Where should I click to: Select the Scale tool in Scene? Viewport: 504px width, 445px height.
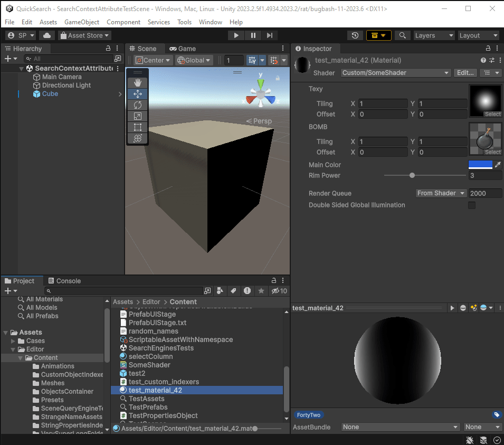(x=138, y=116)
